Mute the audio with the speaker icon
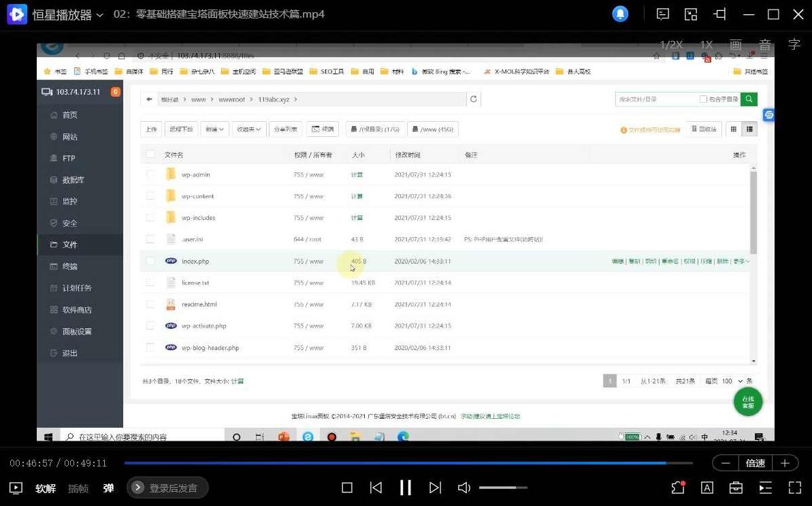The height and width of the screenshot is (506, 812). [x=464, y=488]
